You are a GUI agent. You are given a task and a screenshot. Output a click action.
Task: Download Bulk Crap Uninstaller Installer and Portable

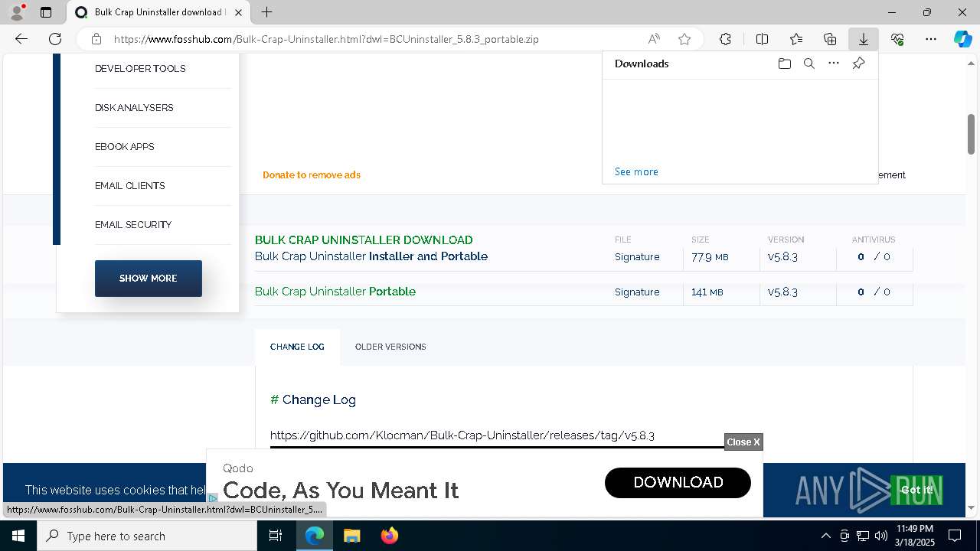(371, 256)
